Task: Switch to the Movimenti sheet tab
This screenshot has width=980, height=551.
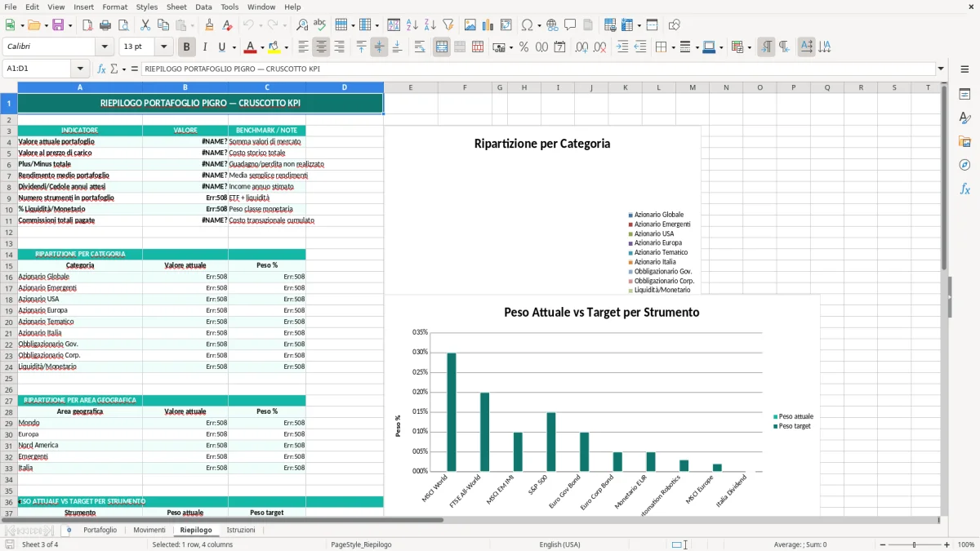Action: click(x=149, y=530)
